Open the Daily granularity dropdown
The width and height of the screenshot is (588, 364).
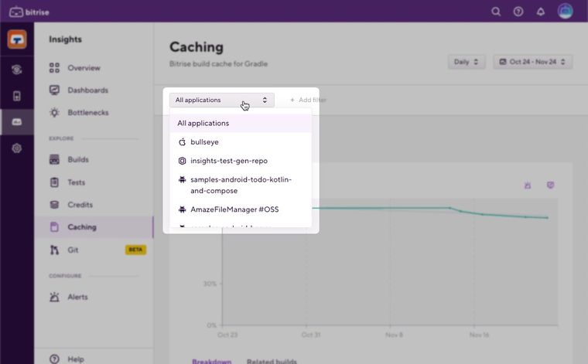point(466,62)
